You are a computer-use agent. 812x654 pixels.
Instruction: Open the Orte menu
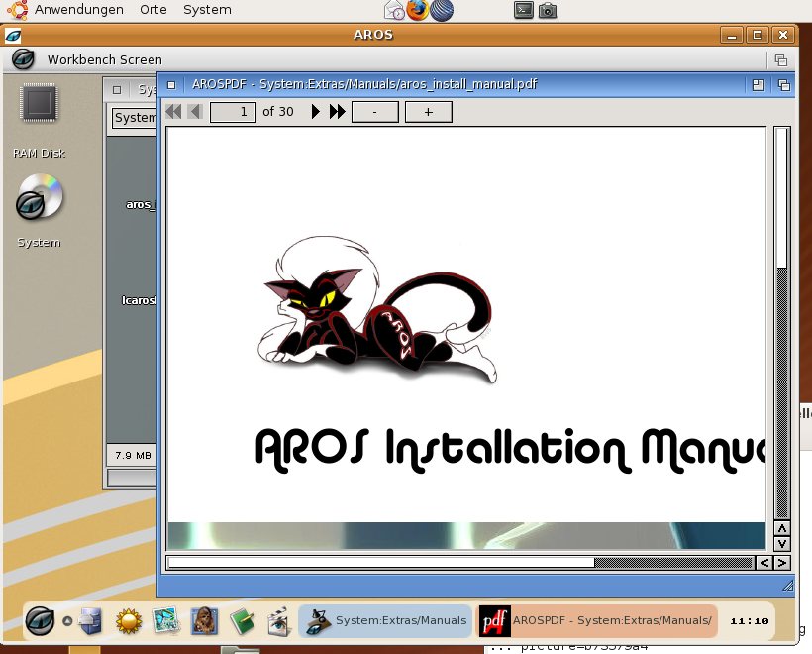[153, 10]
